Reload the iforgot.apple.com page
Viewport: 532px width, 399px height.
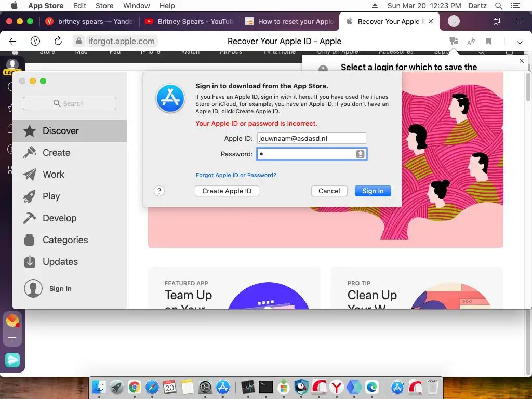pyautogui.click(x=58, y=41)
